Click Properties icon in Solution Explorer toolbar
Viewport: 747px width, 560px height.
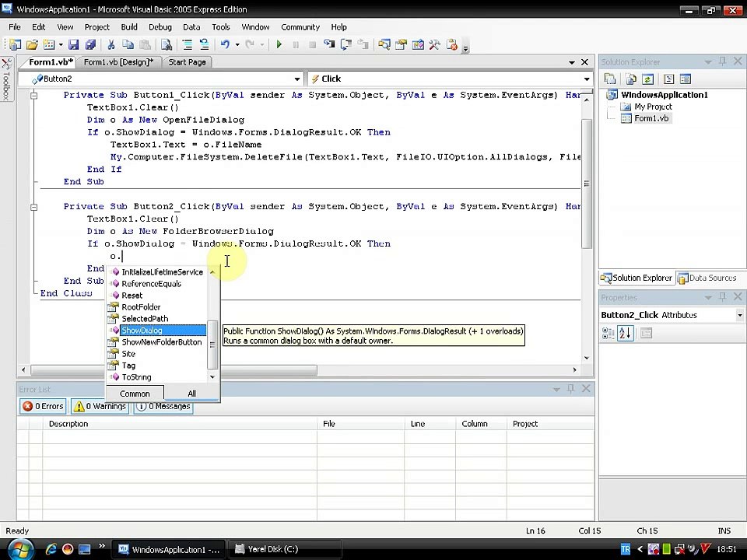pos(609,79)
